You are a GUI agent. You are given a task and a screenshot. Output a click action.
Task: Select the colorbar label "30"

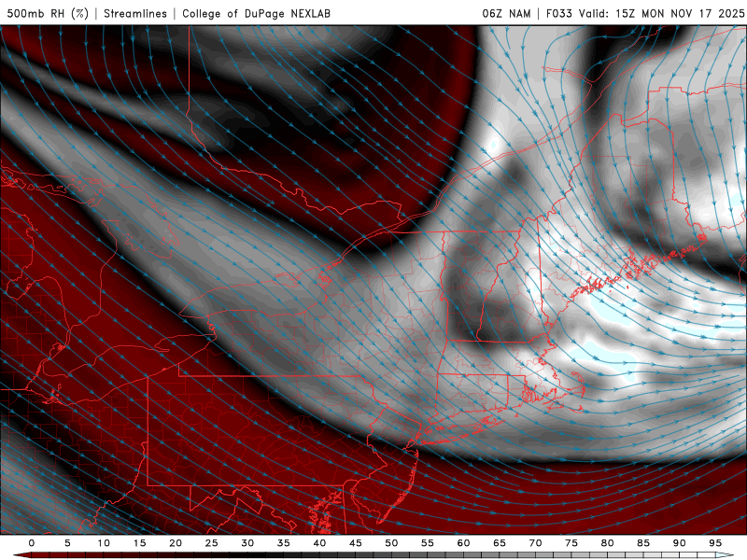[x=247, y=543]
